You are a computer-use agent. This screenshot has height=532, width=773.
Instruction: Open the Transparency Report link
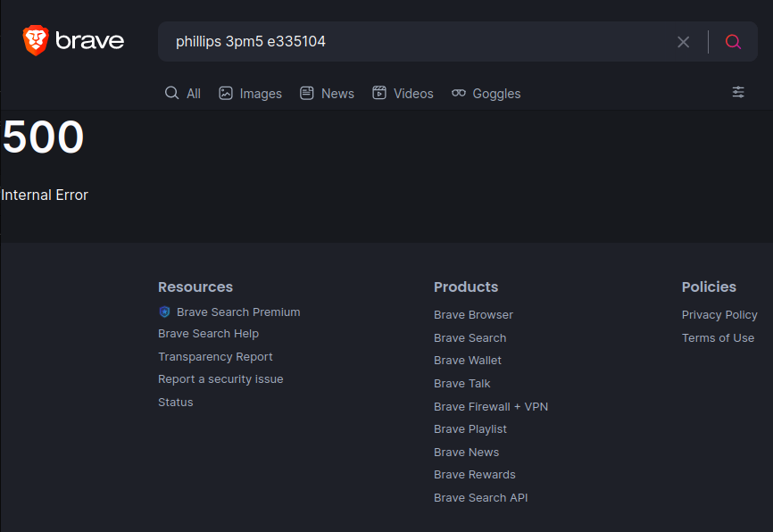coord(215,356)
